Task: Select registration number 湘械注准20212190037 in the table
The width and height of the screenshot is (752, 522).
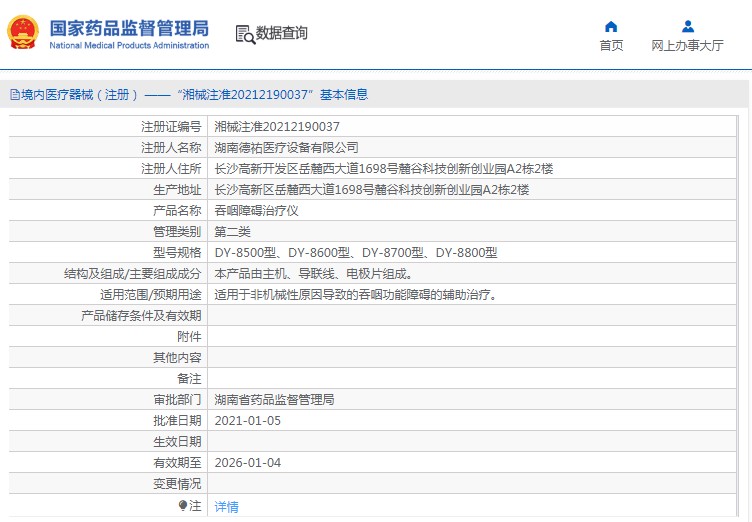Action: (x=277, y=127)
